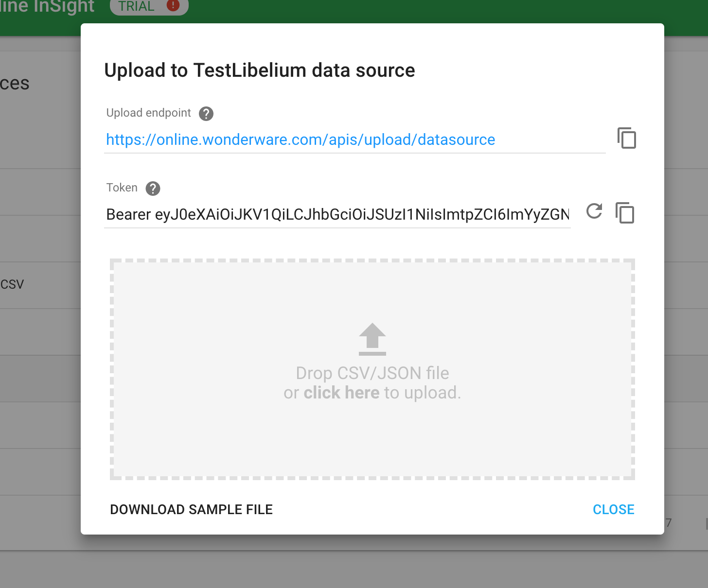Regenerate the token with refresh icon
708x588 pixels.
tap(594, 211)
